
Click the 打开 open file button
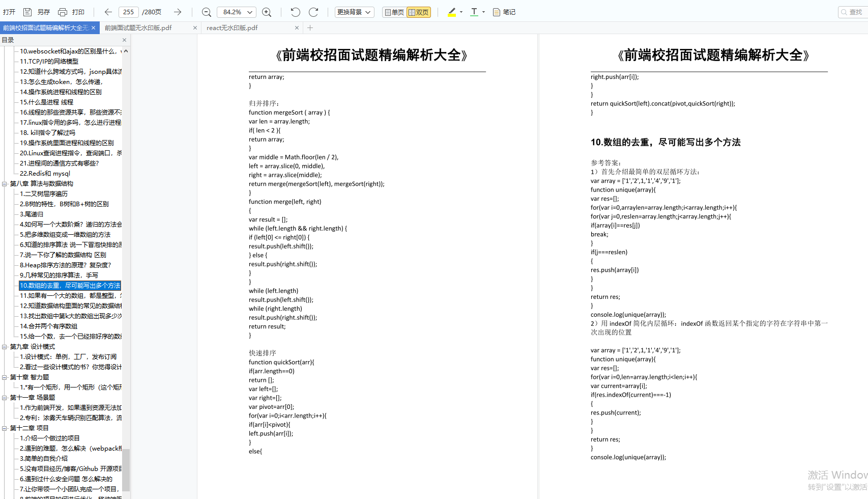click(9, 12)
